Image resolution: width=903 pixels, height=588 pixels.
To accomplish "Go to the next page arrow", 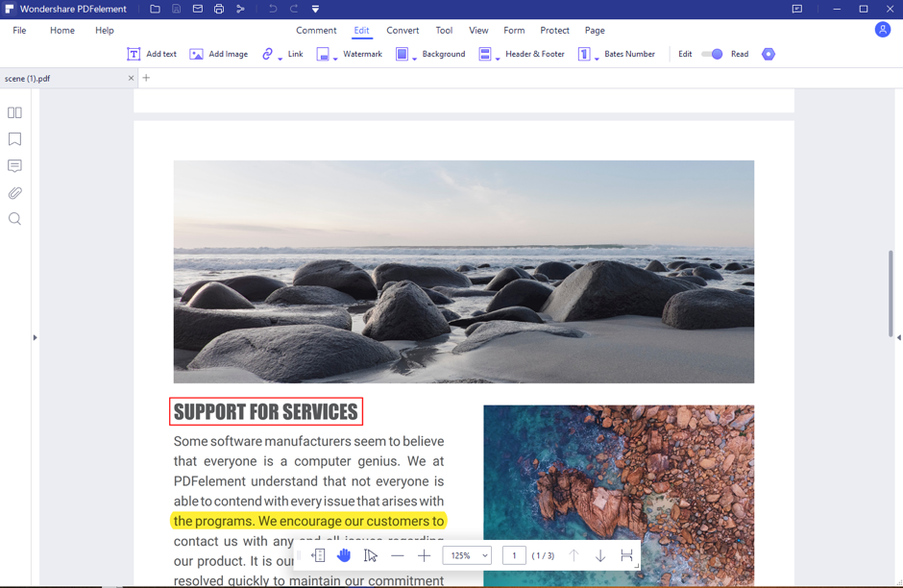I will pos(600,555).
